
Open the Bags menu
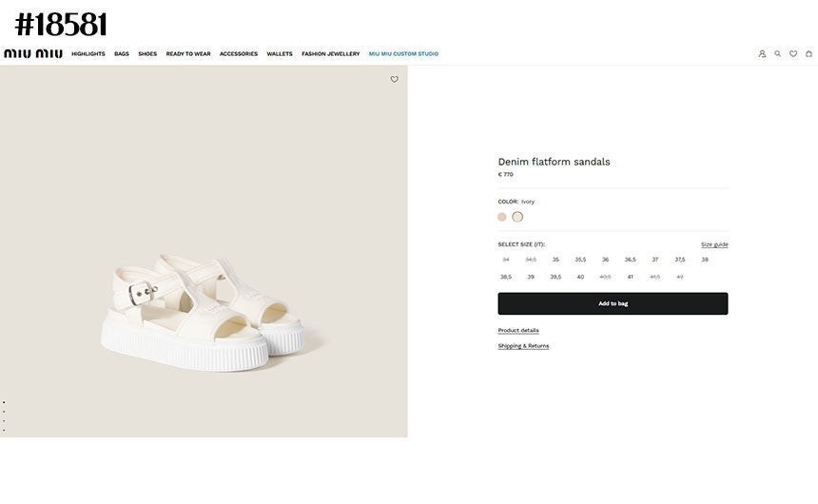pos(122,54)
